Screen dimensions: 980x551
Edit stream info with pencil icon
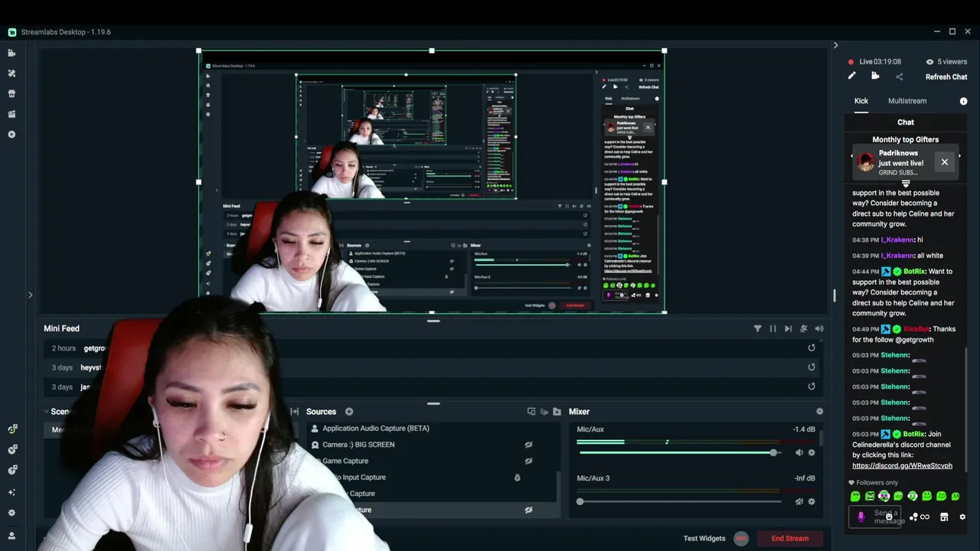(851, 76)
